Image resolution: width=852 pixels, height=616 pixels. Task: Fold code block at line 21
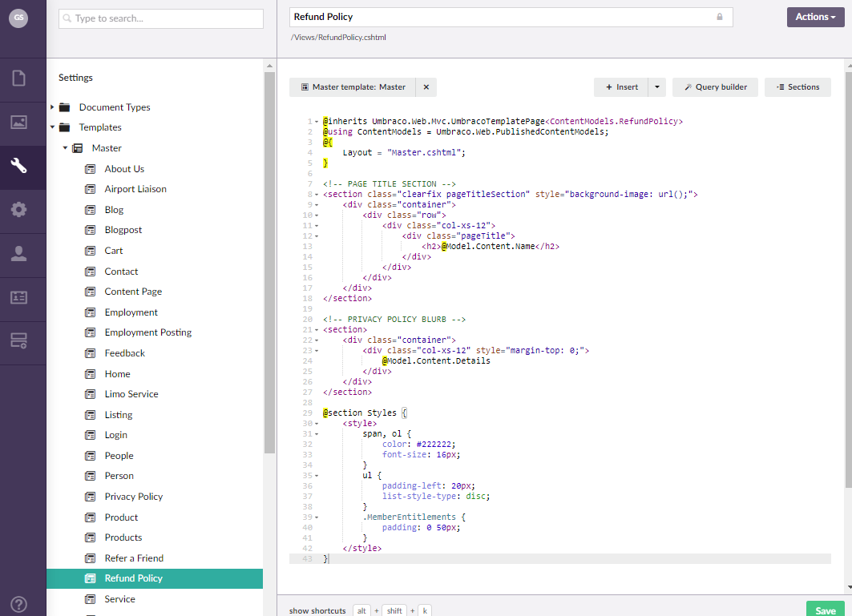pyautogui.click(x=317, y=330)
